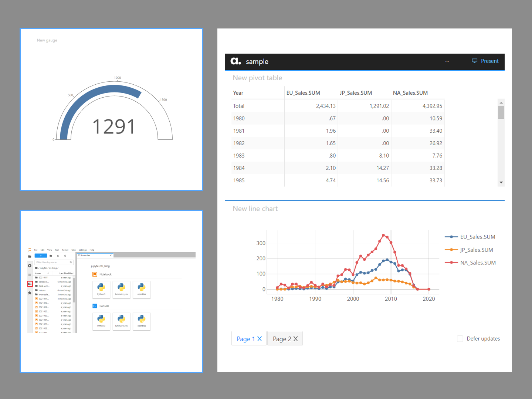Open the running kernels circle icon
Viewport: 532px width, 399px height.
[x=30, y=266]
